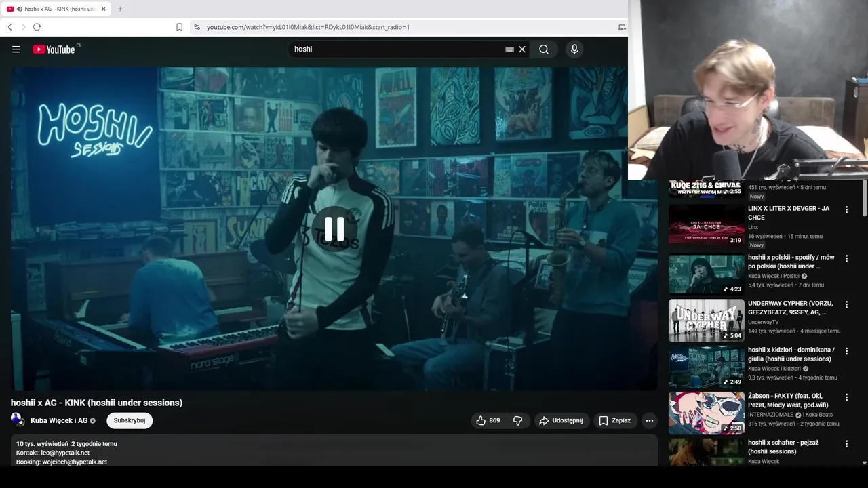Image resolution: width=868 pixels, height=488 pixels.
Task: Click the browser forward arrow
Action: pyautogui.click(x=23, y=27)
